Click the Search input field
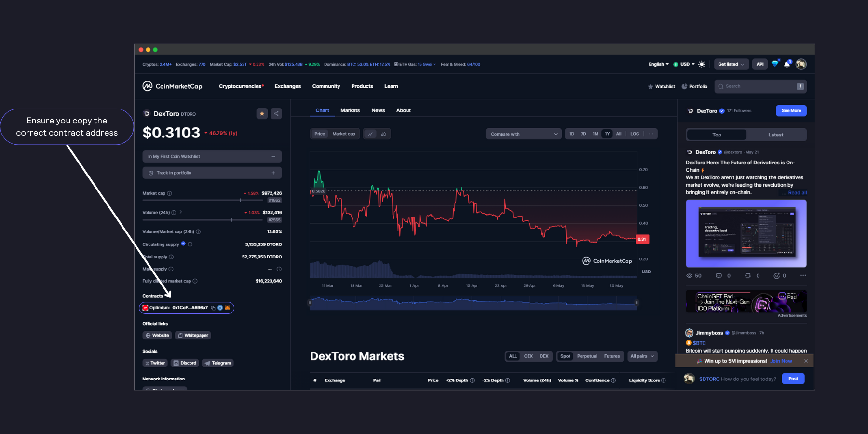Screen dimensions: 868x434 click(760, 86)
